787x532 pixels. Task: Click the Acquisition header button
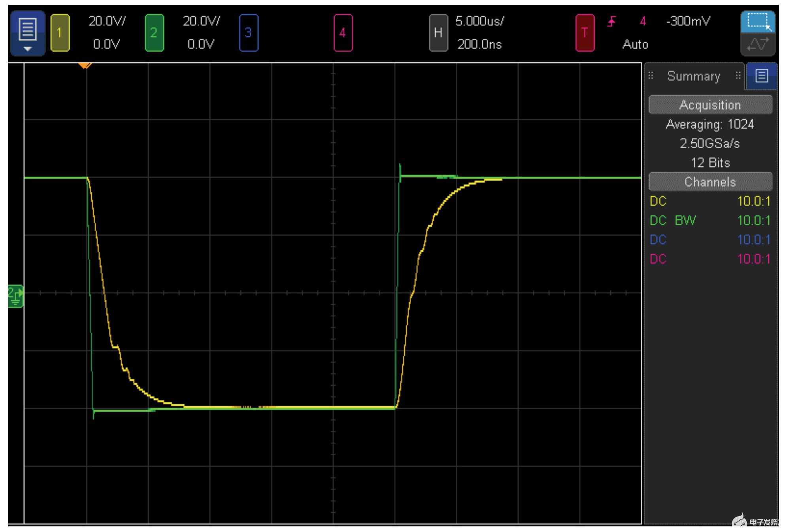(x=710, y=105)
